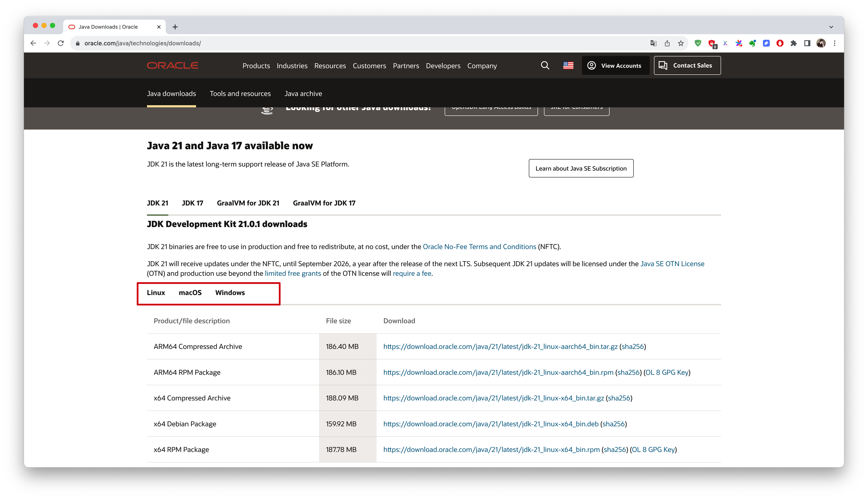
Task: Click View Accounts button
Action: pyautogui.click(x=615, y=65)
